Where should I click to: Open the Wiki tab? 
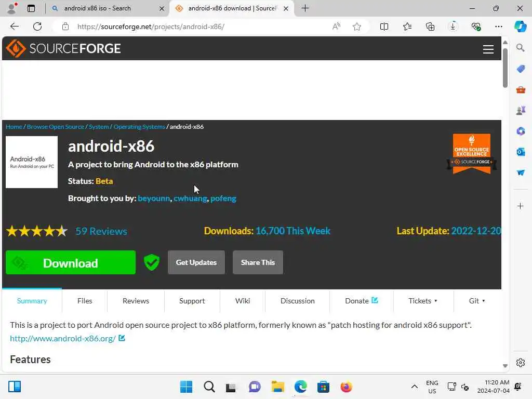[243, 301]
